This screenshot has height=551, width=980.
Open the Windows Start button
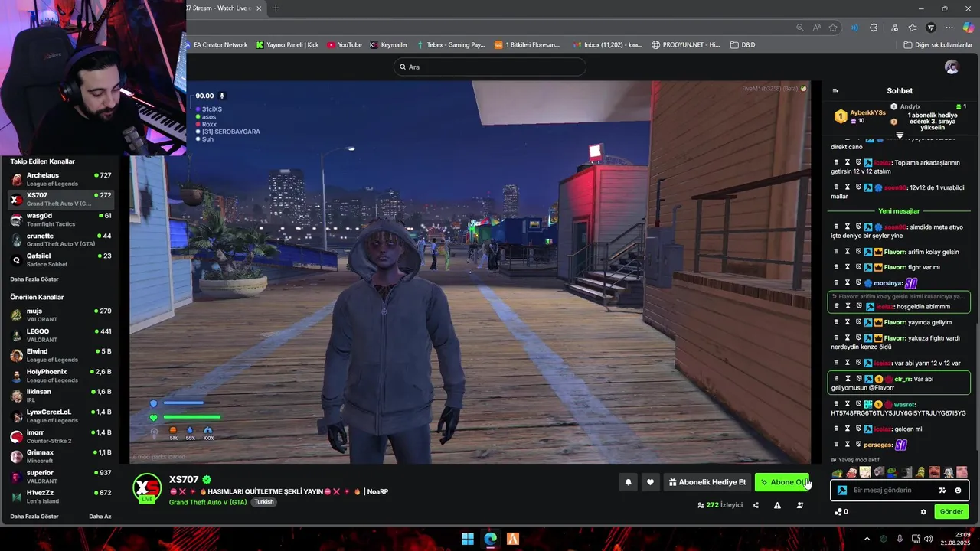[468, 539]
